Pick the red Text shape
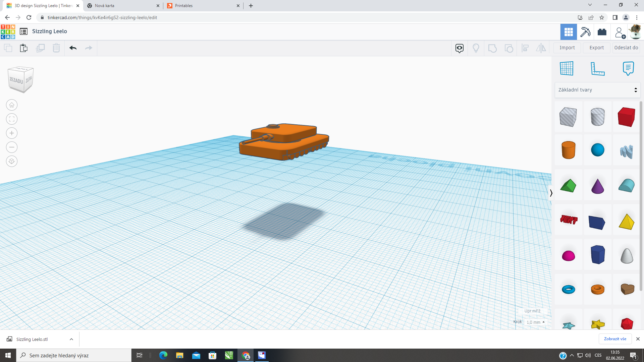Image resolution: width=644 pixels, height=362 pixels. (x=569, y=220)
